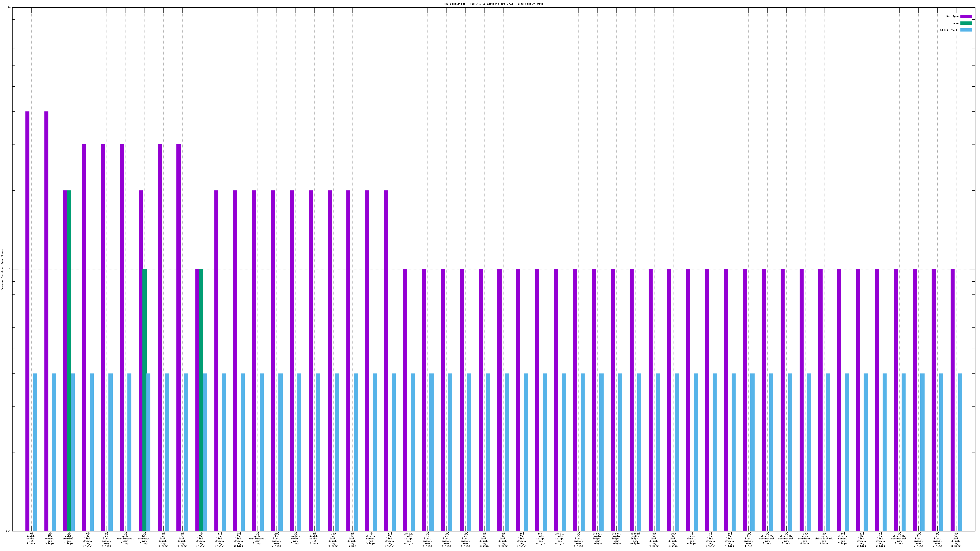This screenshot has height=551, width=980.
Task: Click the bl.spamcop.net 3 hops label
Action: [x=144, y=538]
